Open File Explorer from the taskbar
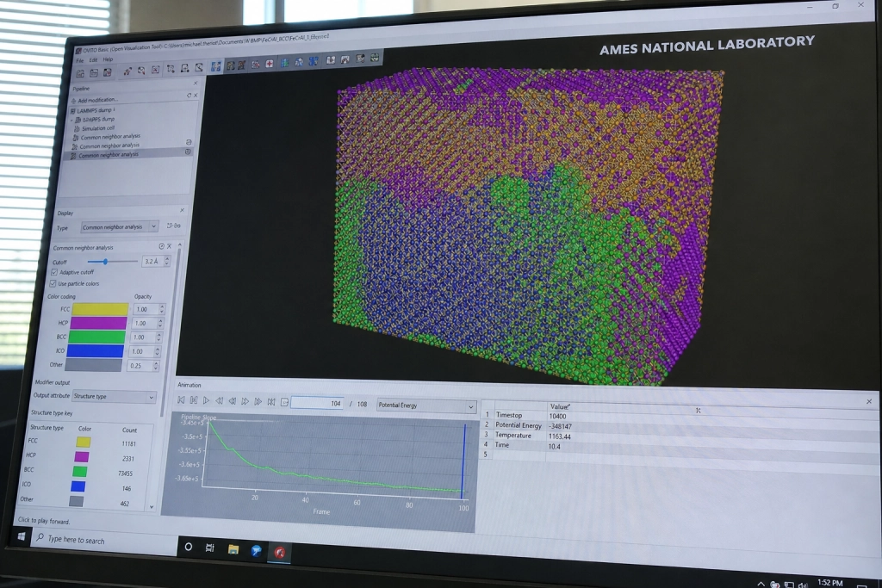The width and height of the screenshot is (882, 588). pos(233,549)
